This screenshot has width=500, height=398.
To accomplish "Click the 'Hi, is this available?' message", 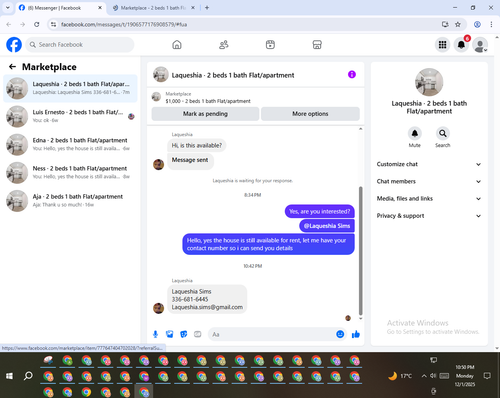I will [x=197, y=145].
